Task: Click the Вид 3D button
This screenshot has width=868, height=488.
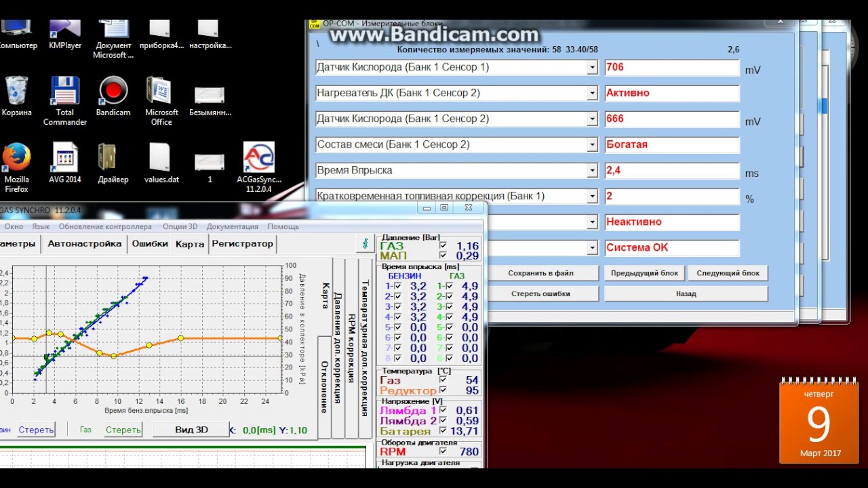Action: point(191,430)
